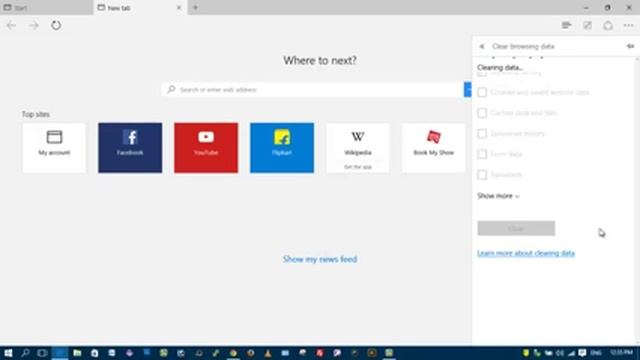
Task: Click the search or enter web address box
Action: (313, 89)
